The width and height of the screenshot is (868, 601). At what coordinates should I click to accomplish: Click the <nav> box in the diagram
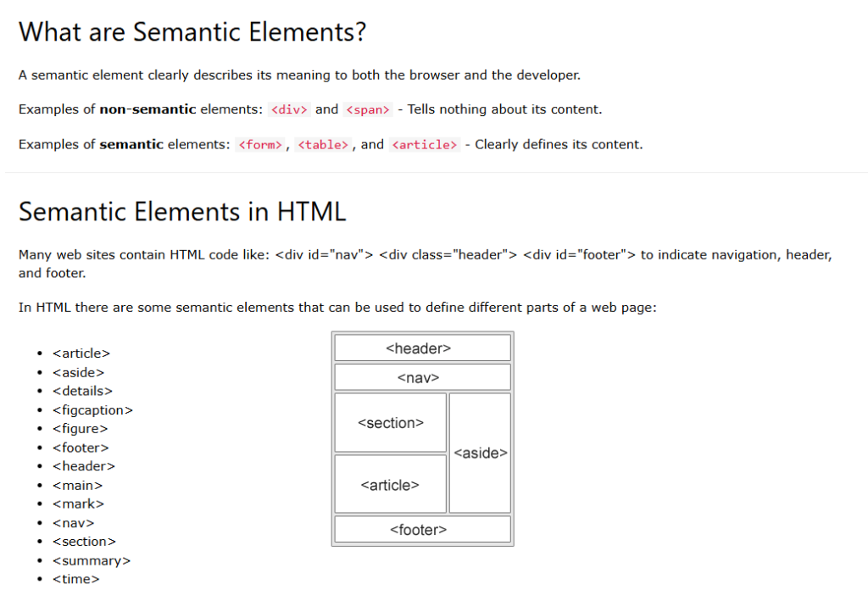[422, 377]
